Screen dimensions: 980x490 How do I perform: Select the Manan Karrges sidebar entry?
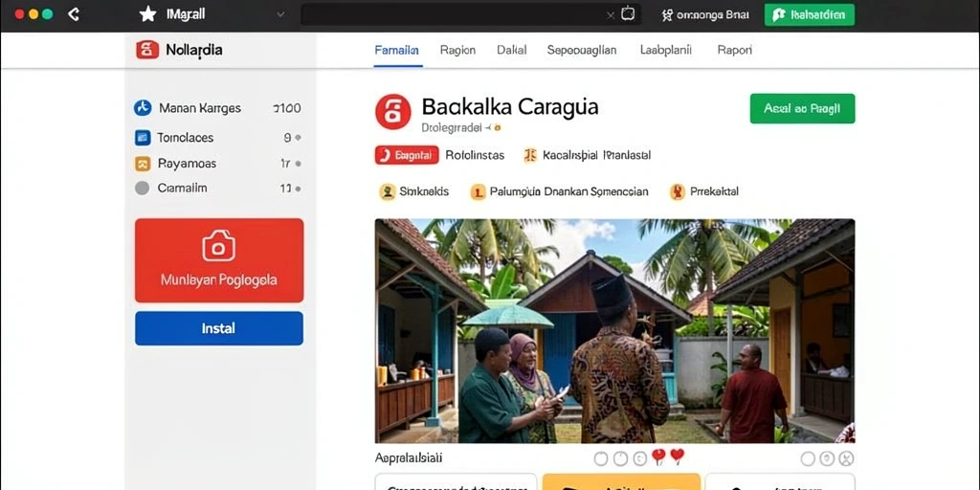coord(217,108)
